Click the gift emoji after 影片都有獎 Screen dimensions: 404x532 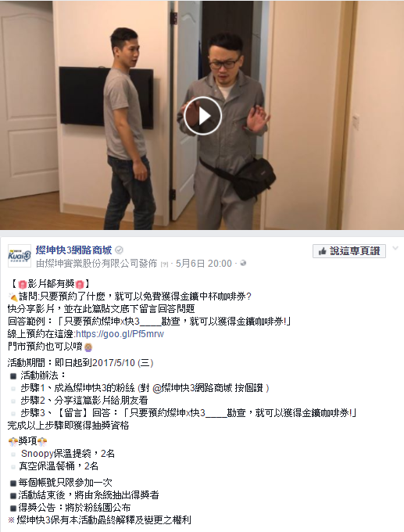80,284
